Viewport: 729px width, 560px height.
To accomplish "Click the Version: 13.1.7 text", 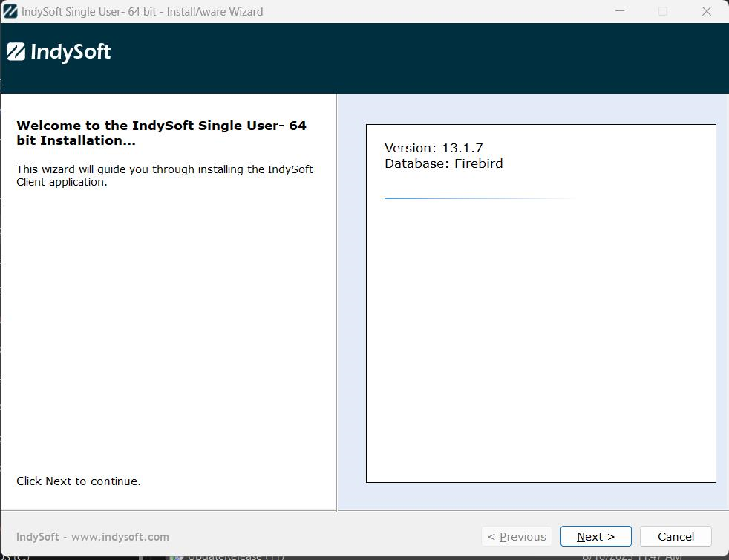I will pyautogui.click(x=434, y=148).
